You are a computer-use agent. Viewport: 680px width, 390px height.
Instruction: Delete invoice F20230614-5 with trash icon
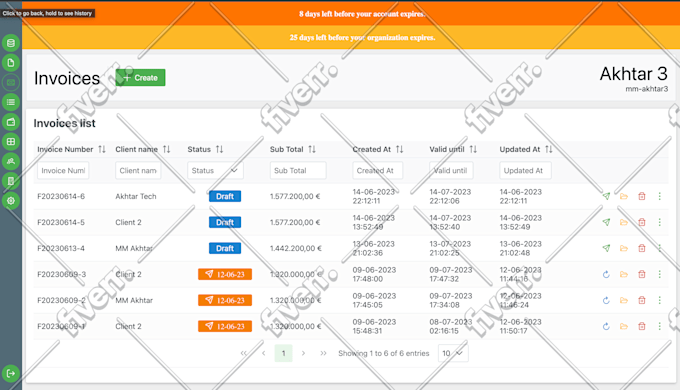(x=642, y=222)
